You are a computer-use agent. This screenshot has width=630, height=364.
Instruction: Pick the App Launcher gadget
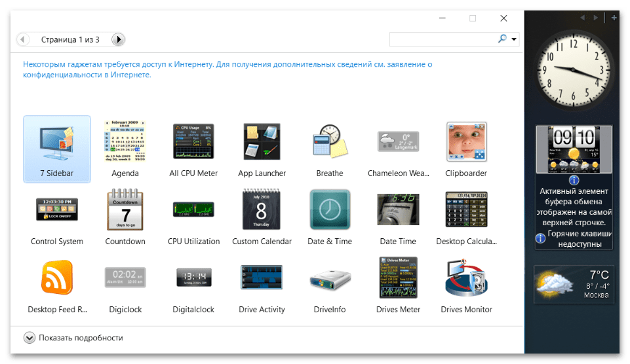[x=262, y=149]
